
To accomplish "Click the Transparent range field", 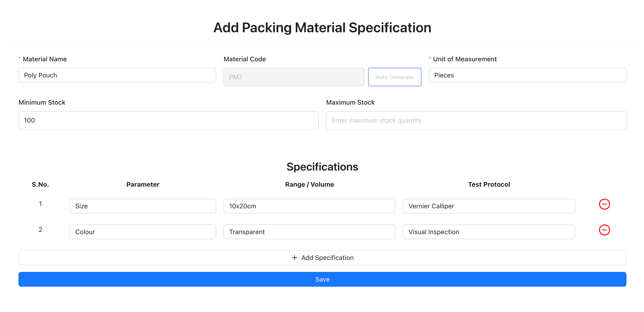I will tap(309, 232).
